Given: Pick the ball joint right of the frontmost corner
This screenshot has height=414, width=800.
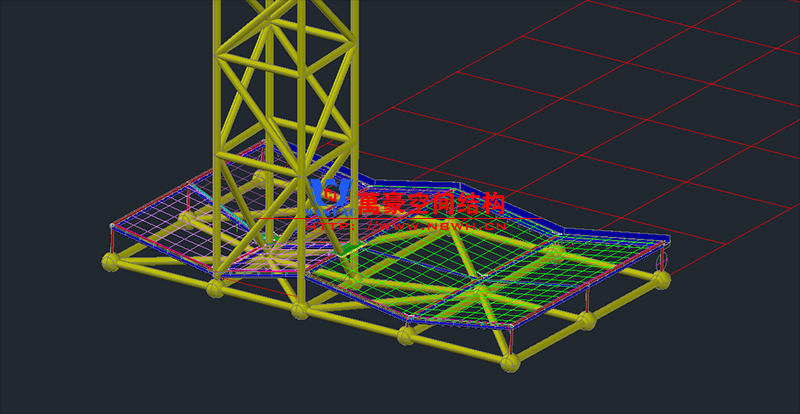Looking at the screenshot, I should (584, 321).
